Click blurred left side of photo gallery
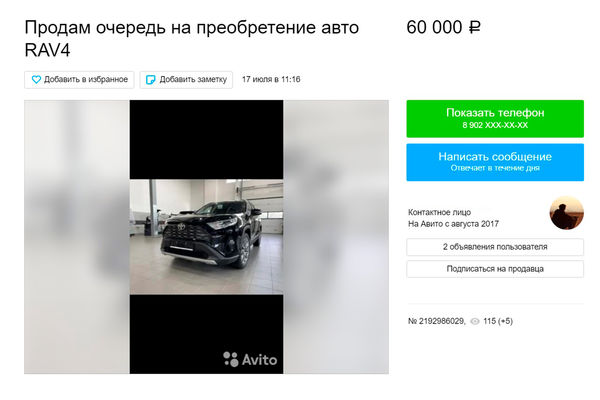 coord(77,237)
